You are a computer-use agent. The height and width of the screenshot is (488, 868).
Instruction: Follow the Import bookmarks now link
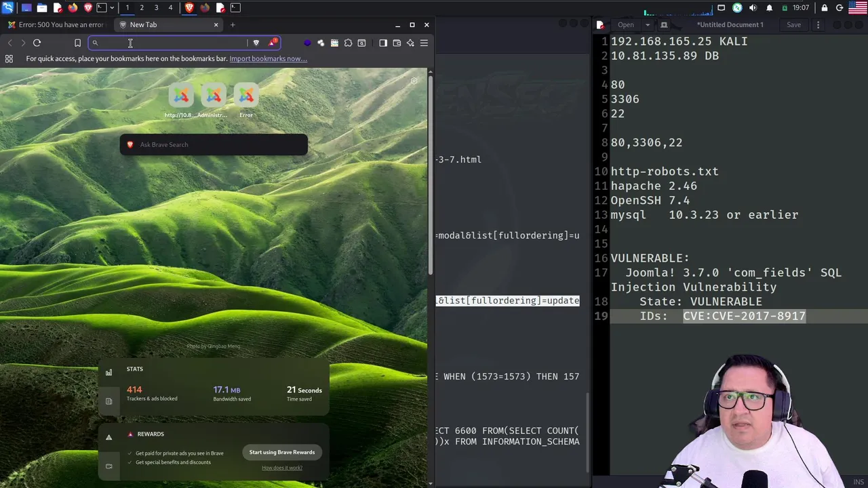[x=268, y=58]
